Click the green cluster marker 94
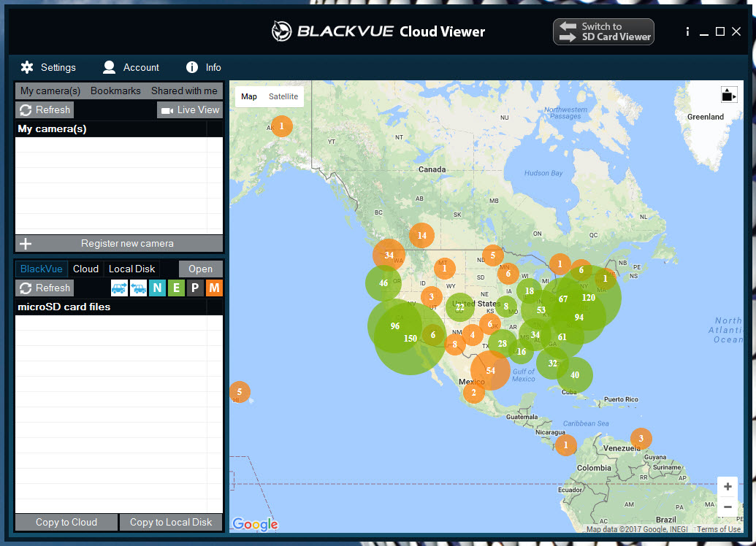 (579, 317)
